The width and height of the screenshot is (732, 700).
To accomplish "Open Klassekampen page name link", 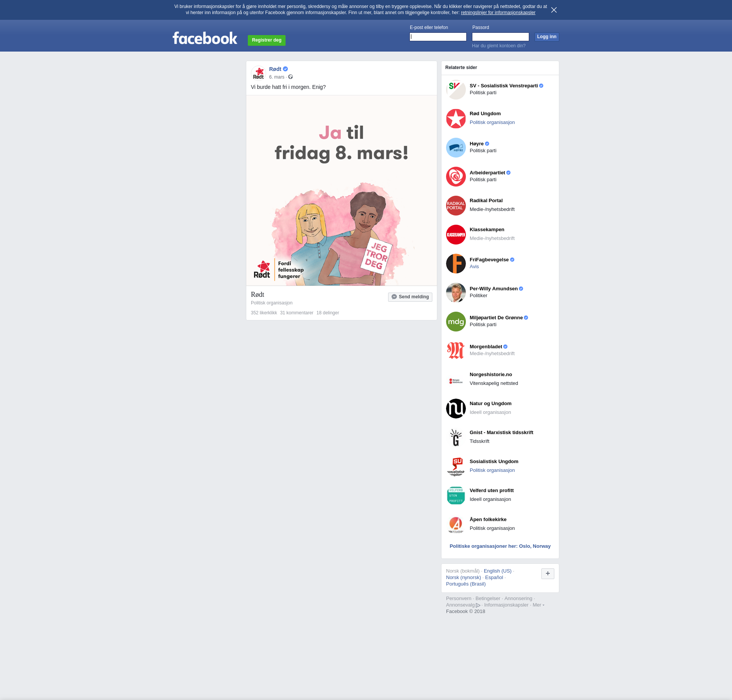I will pos(487,230).
